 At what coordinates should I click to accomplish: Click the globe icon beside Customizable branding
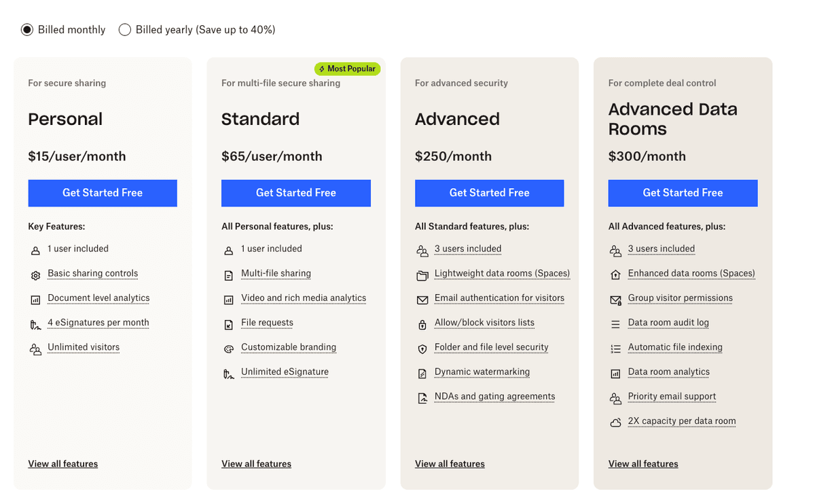(229, 348)
